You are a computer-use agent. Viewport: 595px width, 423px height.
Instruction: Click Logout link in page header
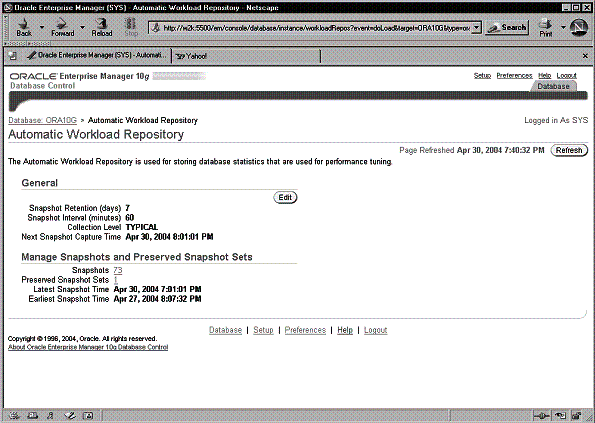pyautogui.click(x=566, y=75)
